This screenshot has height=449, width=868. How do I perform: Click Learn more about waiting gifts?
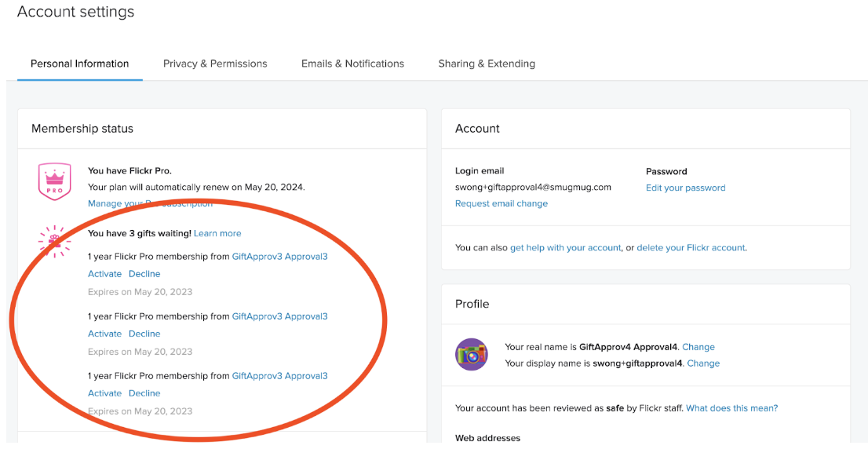click(x=217, y=234)
